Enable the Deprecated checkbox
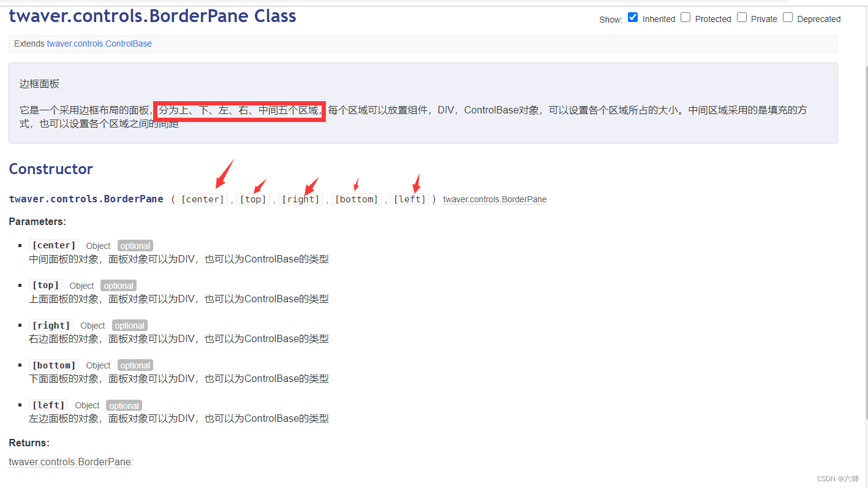Screen dimensions: 868x488 (788, 17)
